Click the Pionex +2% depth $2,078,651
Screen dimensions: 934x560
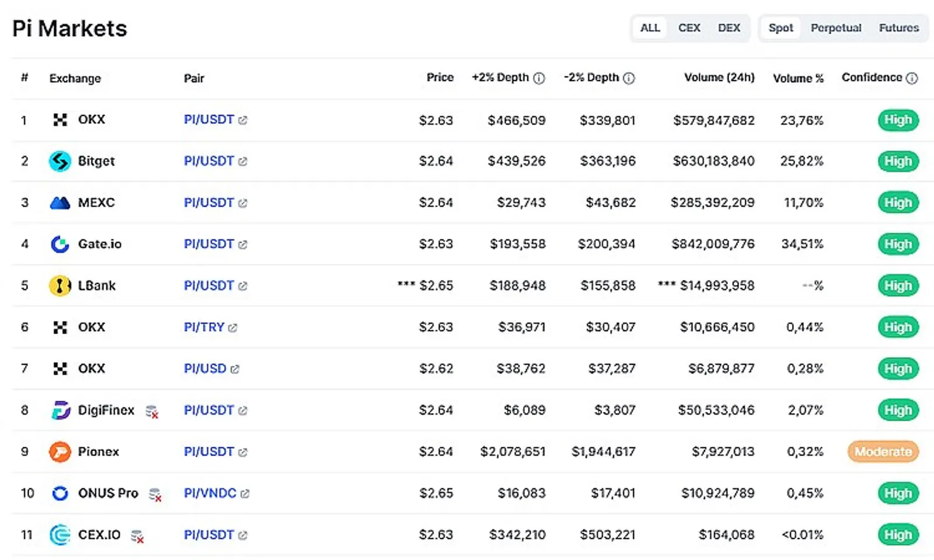pos(513,452)
